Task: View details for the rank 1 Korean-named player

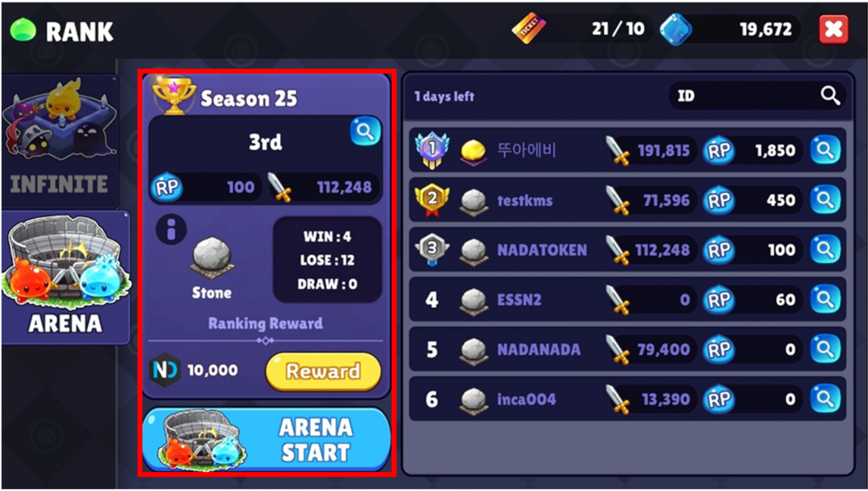Action: 825,150
